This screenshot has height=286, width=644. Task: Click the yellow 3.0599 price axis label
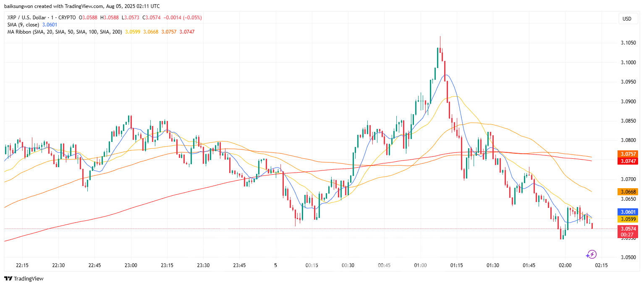click(627, 219)
